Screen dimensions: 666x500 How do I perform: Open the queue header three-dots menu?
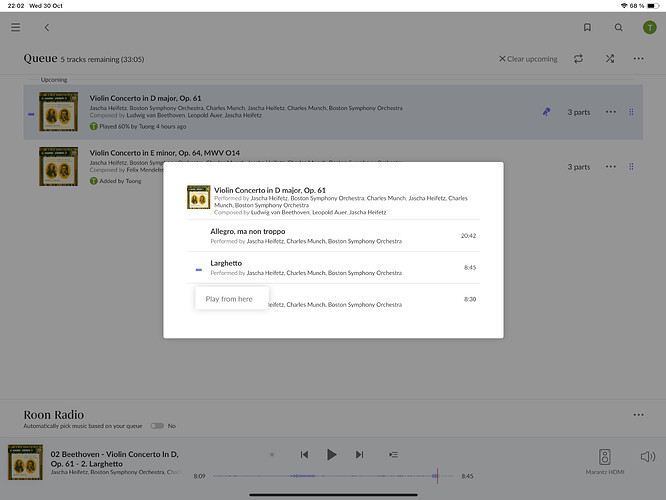point(638,59)
